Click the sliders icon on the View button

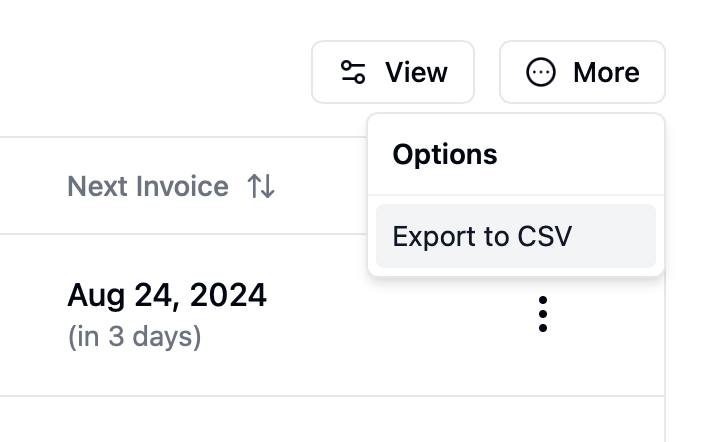coord(353,72)
